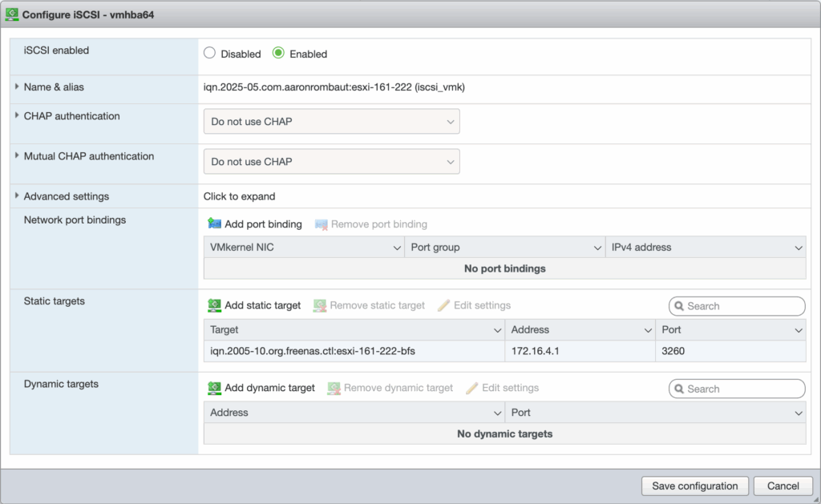Expand the Name & alias section
This screenshot has height=504, width=821.
click(x=17, y=87)
